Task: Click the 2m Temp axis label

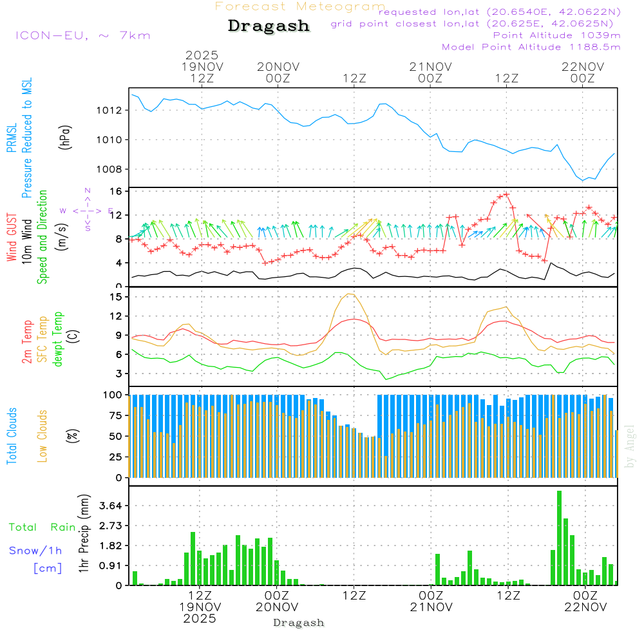Action: (x=28, y=341)
